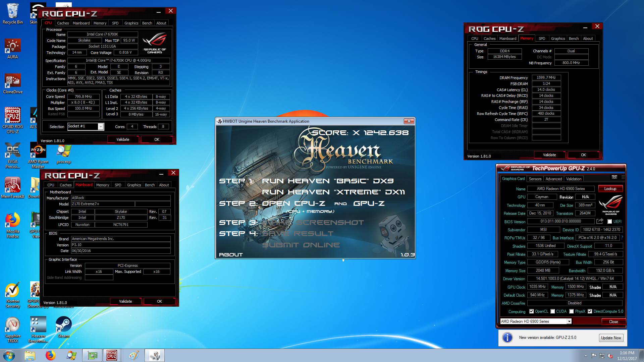Open SPD tab in the Memory CPU-Z window
644x362 pixels.
pos(542,39)
